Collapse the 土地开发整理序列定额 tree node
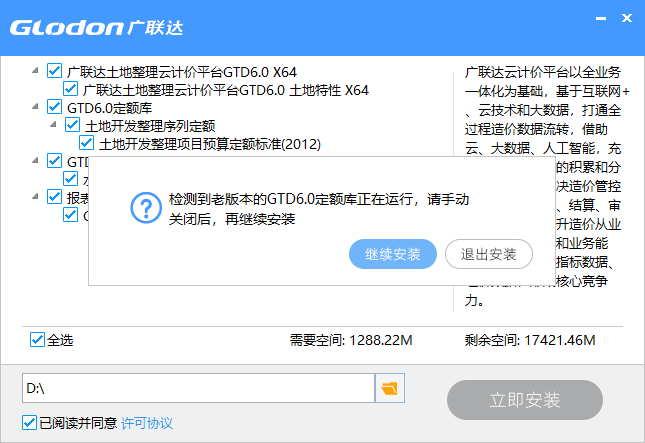 53,125
